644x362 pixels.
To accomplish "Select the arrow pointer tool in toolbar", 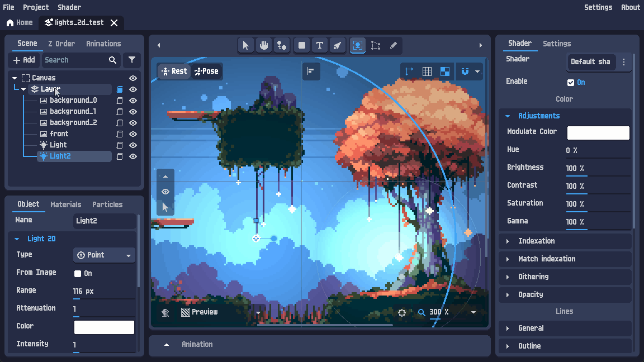I will point(245,45).
